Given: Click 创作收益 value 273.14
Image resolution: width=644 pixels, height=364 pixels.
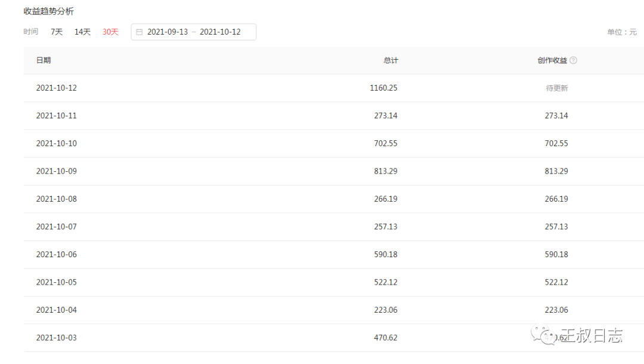Looking at the screenshot, I should 556,116.
